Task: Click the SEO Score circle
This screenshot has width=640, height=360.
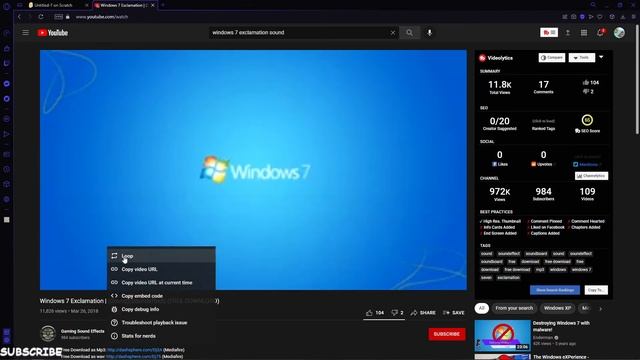Action: pyautogui.click(x=587, y=120)
